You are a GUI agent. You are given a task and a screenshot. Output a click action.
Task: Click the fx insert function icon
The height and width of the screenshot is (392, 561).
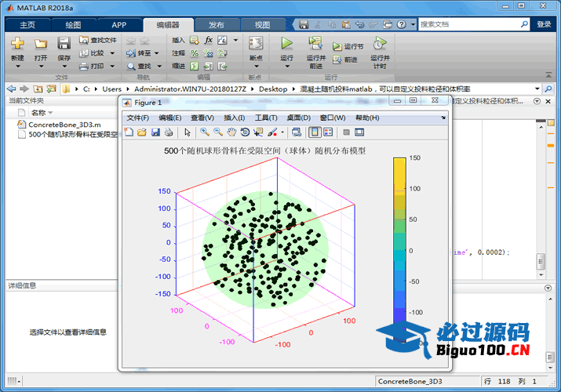[x=209, y=40]
